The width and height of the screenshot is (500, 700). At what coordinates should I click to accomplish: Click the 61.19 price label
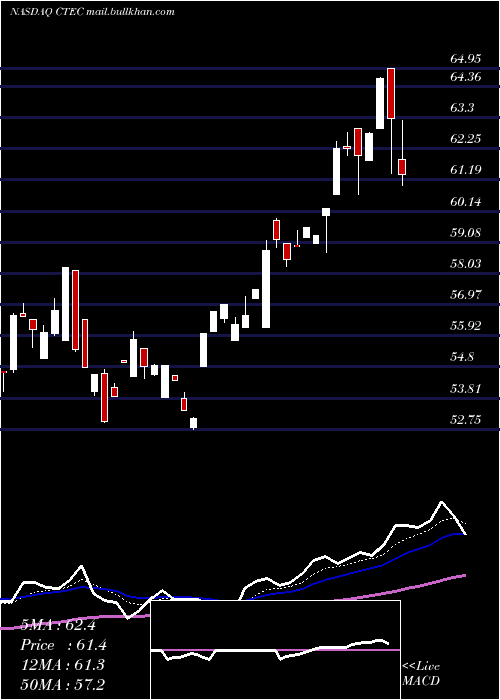coord(465,170)
